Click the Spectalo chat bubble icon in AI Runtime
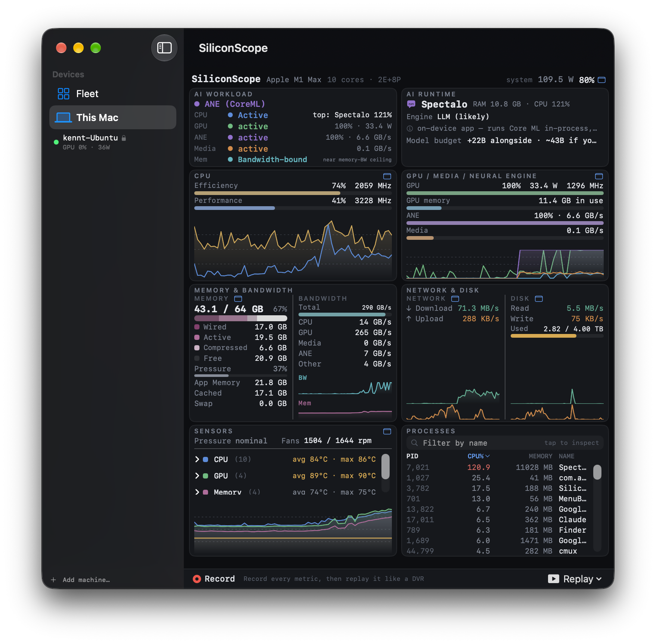Viewport: 656px width, 644px height. point(411,104)
